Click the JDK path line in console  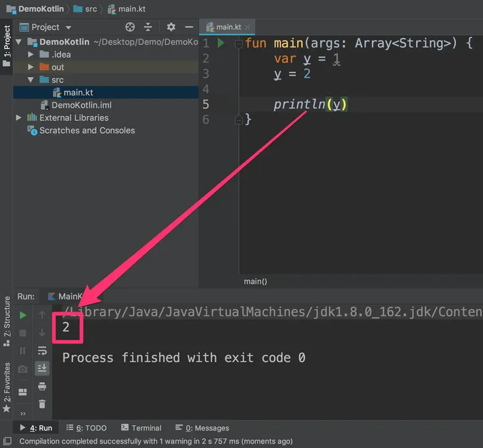pyautogui.click(x=272, y=312)
